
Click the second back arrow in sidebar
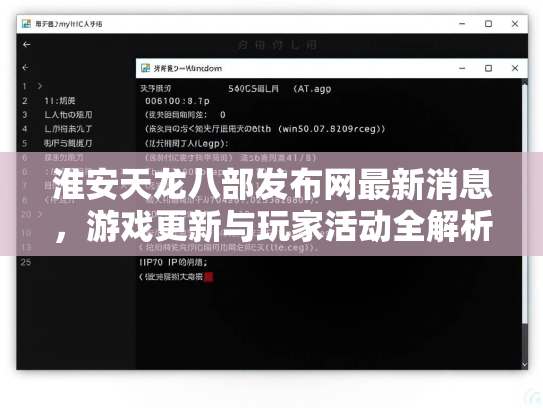click(25, 67)
